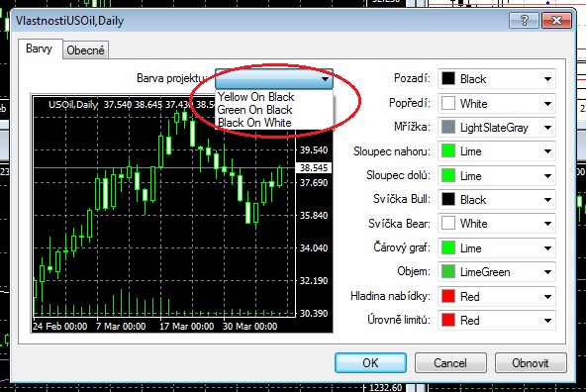
Task: Expand the Pozadí color dropdown
Action: tap(547, 79)
